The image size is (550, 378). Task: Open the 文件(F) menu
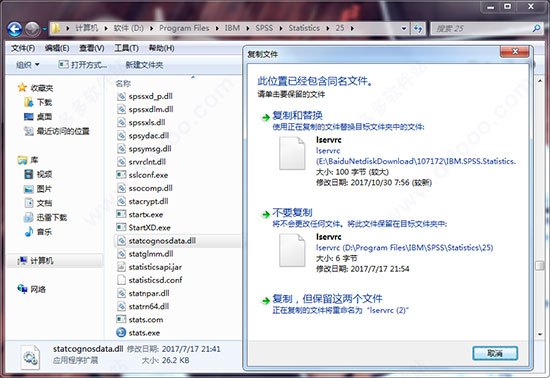[x=23, y=48]
